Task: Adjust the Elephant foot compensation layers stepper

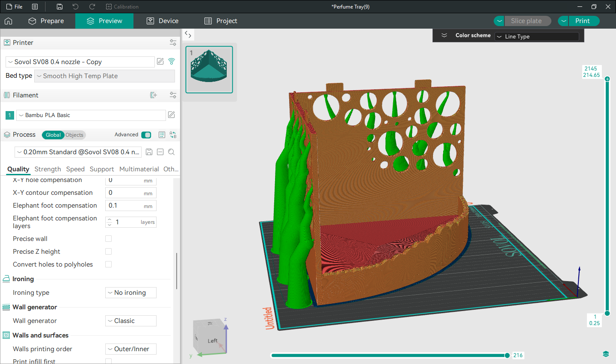Action: tap(110, 222)
